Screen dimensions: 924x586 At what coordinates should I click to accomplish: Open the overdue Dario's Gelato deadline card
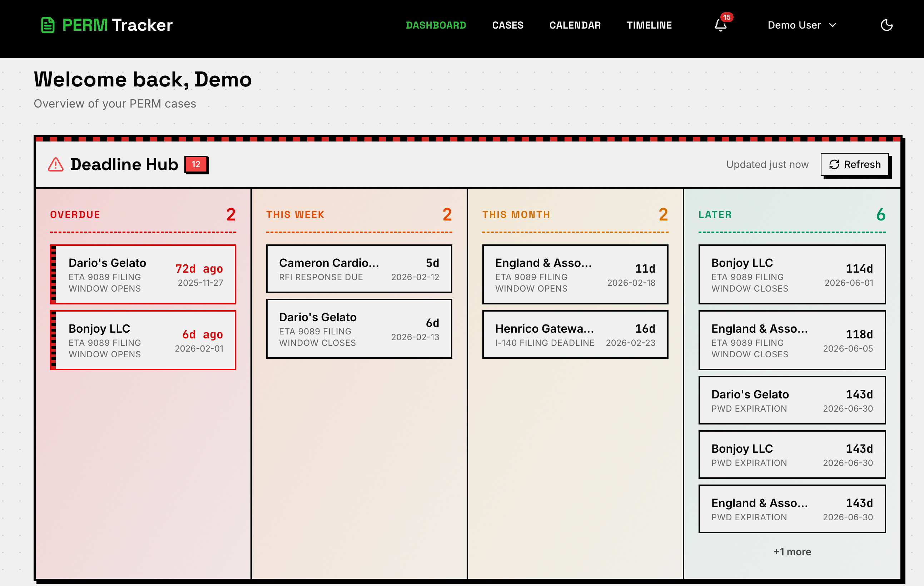click(x=143, y=274)
